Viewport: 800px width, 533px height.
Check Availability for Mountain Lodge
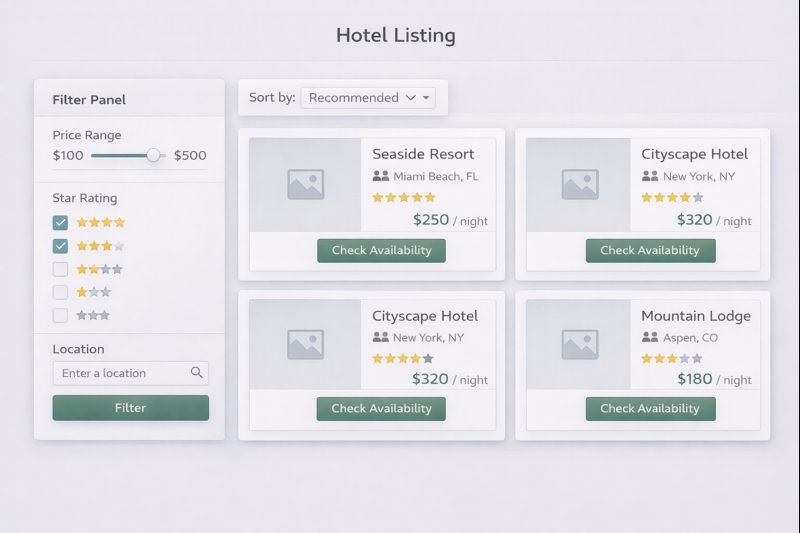[651, 409]
